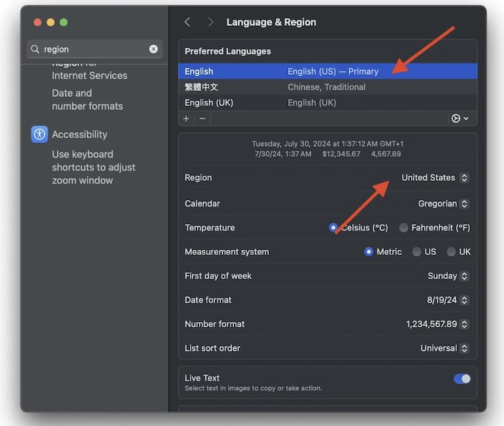Click the Live Text description text
The height and width of the screenshot is (426, 504).
tap(253, 388)
